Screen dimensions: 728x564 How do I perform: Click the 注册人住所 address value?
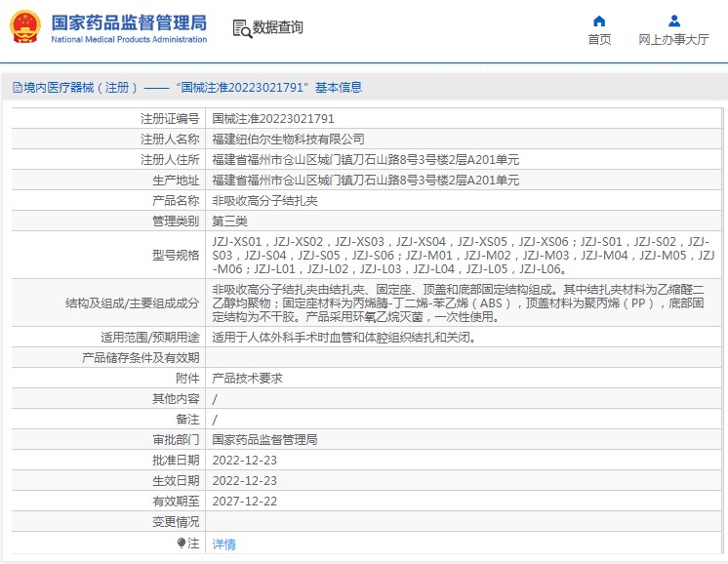point(365,160)
